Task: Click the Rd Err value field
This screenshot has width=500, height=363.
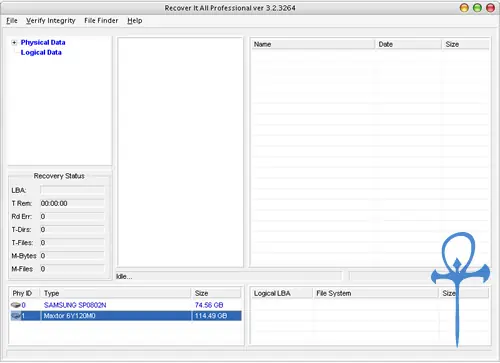Action: point(72,216)
